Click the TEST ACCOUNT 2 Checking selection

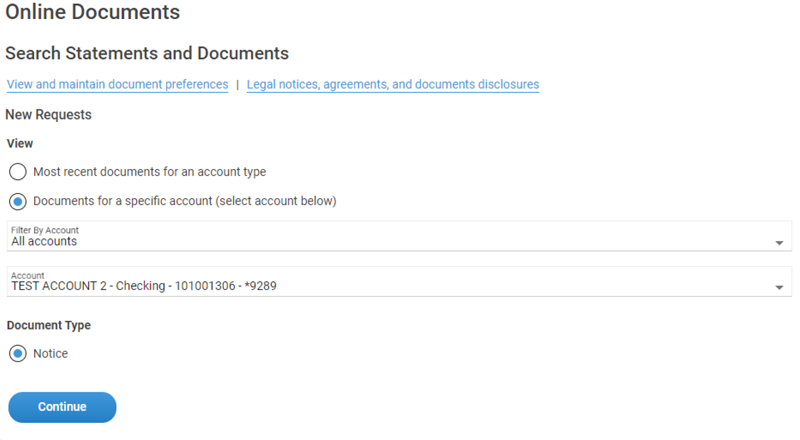pos(143,286)
